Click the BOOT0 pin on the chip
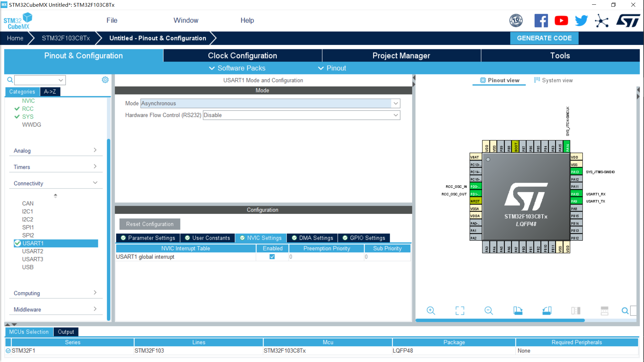 click(516, 146)
